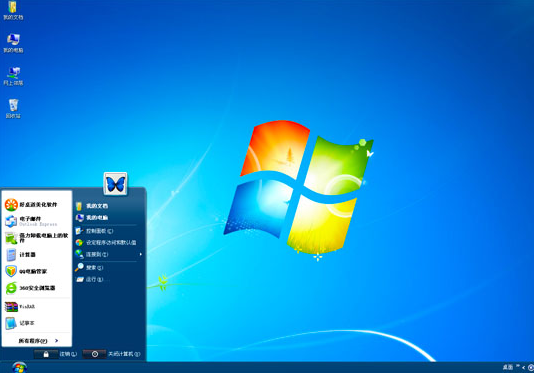Screen dimensions: 534x373
Task: Open 我的文档 in the Start menu's right pane
Action: pos(107,206)
